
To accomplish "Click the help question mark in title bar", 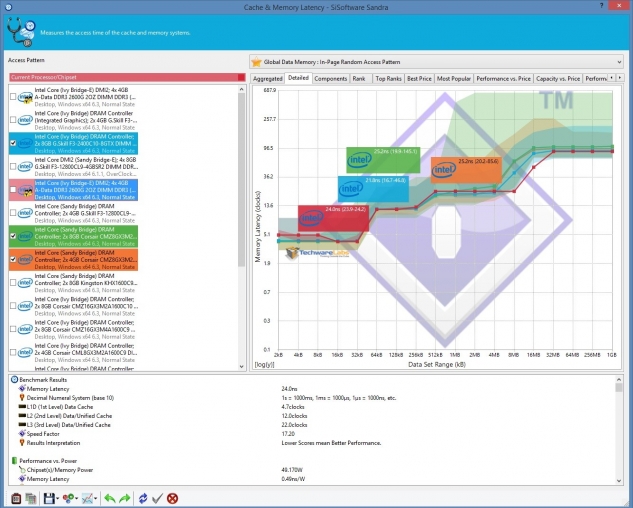I will (x=601, y=5).
